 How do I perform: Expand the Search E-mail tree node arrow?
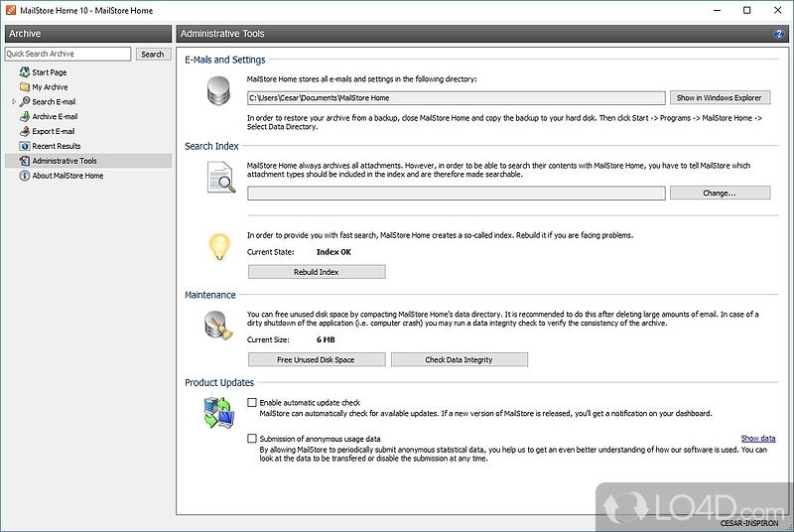pyautogui.click(x=13, y=102)
